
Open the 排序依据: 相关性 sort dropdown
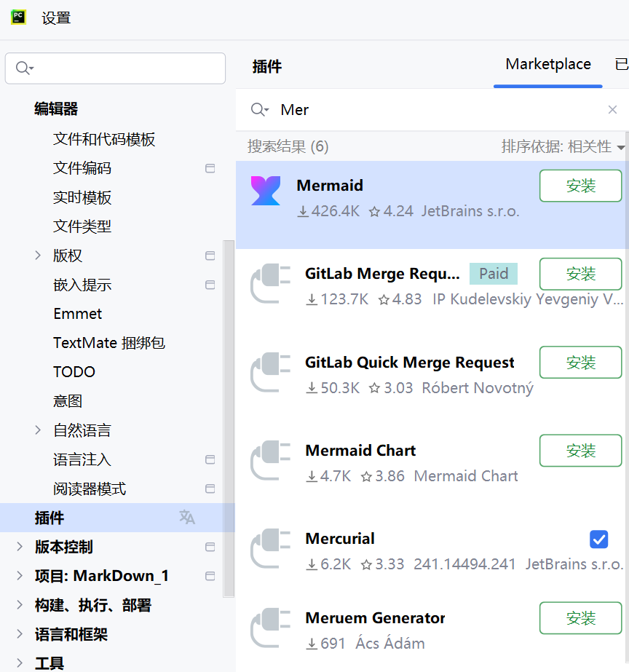coord(563,146)
